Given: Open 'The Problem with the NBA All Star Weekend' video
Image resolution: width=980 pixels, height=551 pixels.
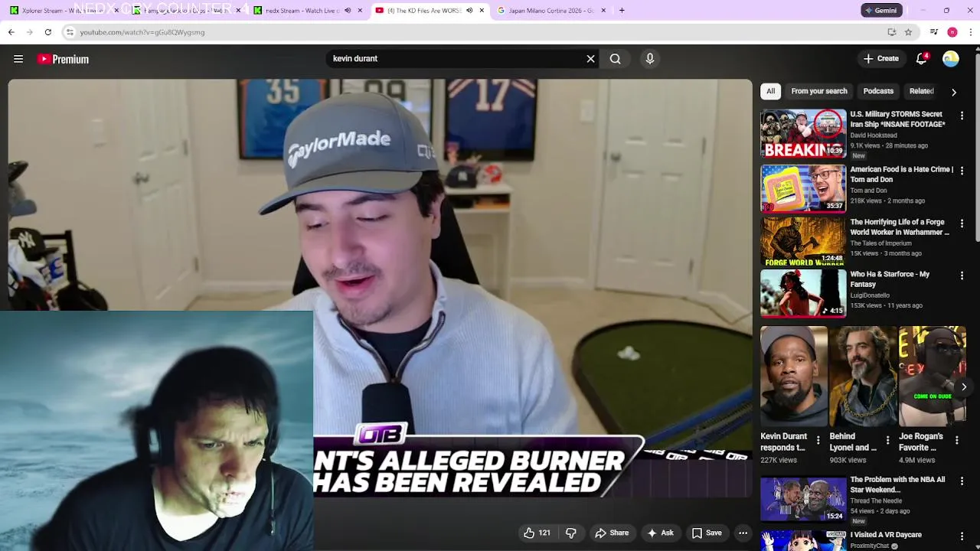Looking at the screenshot, I should click(803, 499).
